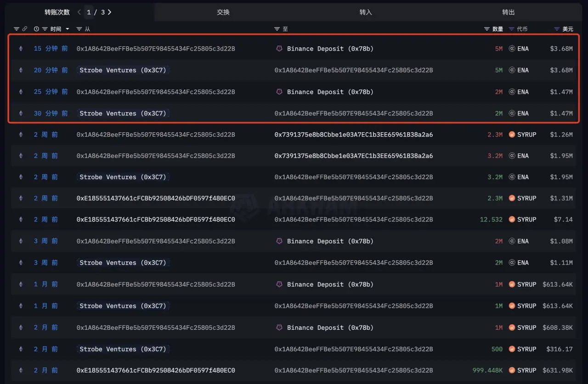This screenshot has height=384, width=588.
Task: Click the $1.95M value on Strobe Ventures row
Action: 561,177
